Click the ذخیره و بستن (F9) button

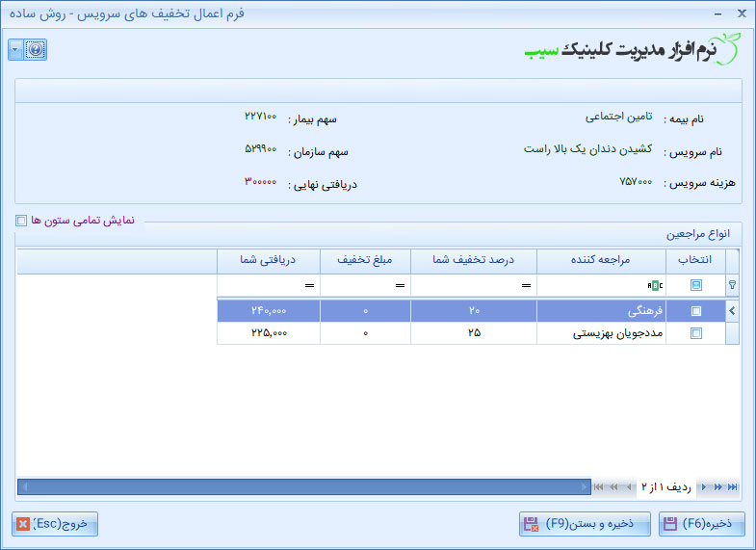click(x=585, y=524)
